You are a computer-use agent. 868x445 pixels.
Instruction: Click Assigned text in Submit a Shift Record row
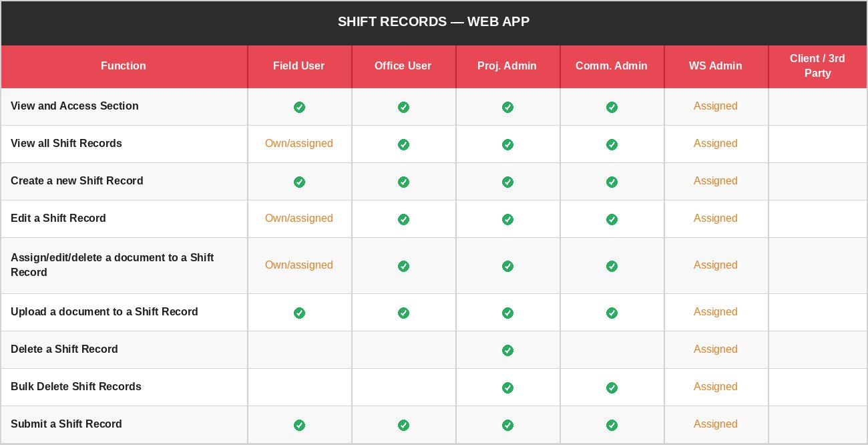click(715, 424)
